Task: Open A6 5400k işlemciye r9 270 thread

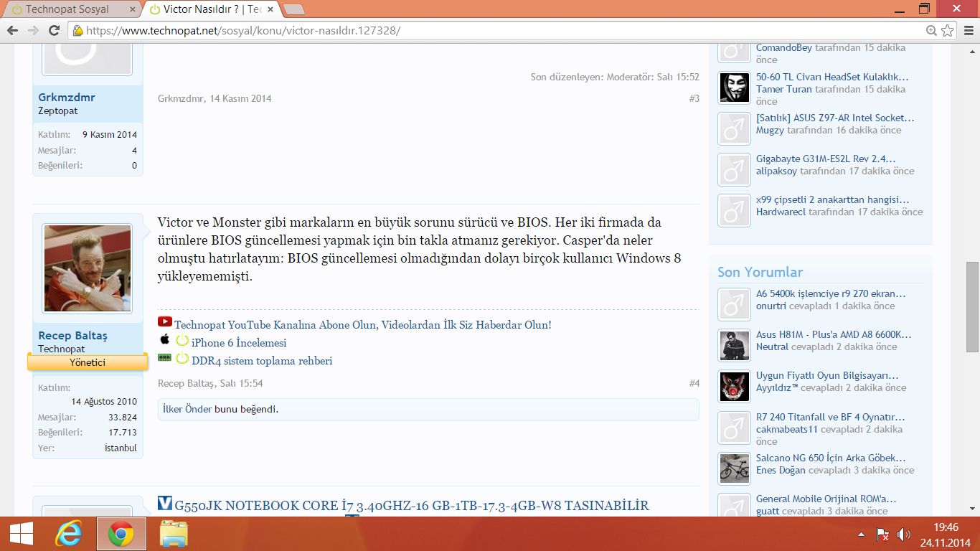Action: pos(831,293)
